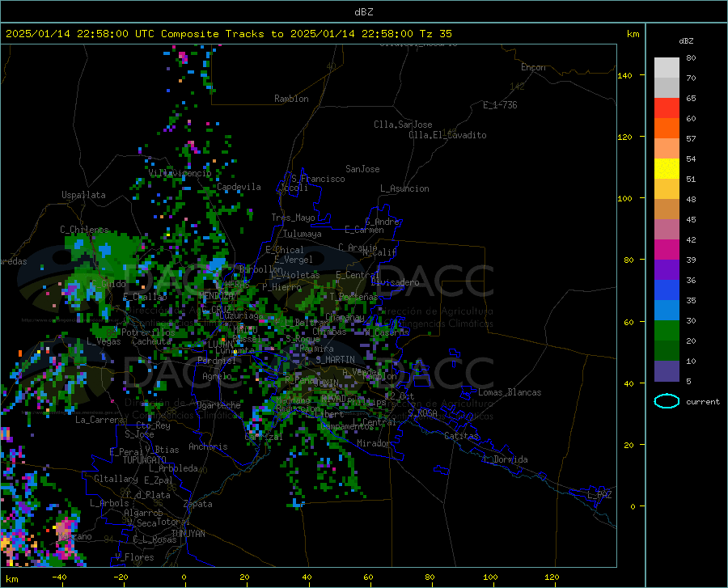Click the Ugarteche place label
Viewport: 728px width, 588px height.
[x=218, y=405]
